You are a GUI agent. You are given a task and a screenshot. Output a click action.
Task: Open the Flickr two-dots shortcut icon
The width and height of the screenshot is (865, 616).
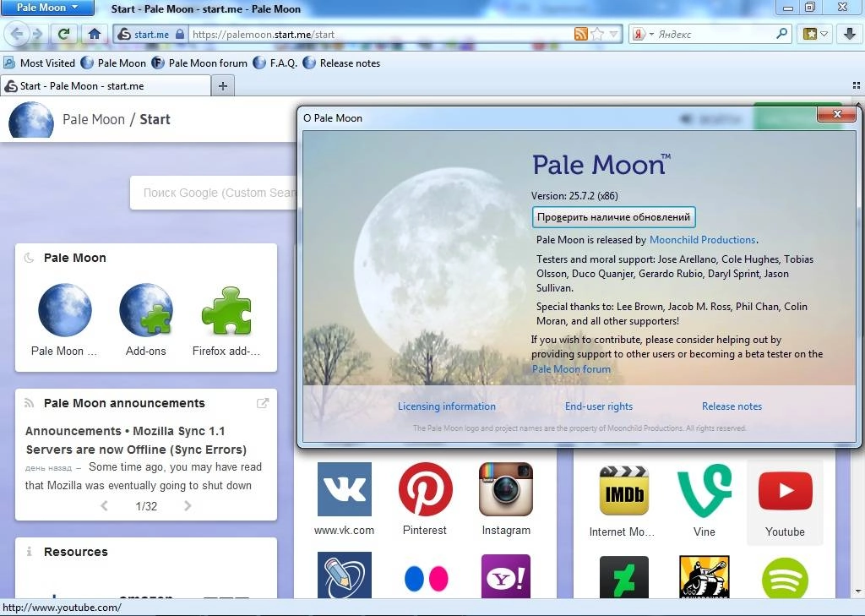tap(426, 579)
